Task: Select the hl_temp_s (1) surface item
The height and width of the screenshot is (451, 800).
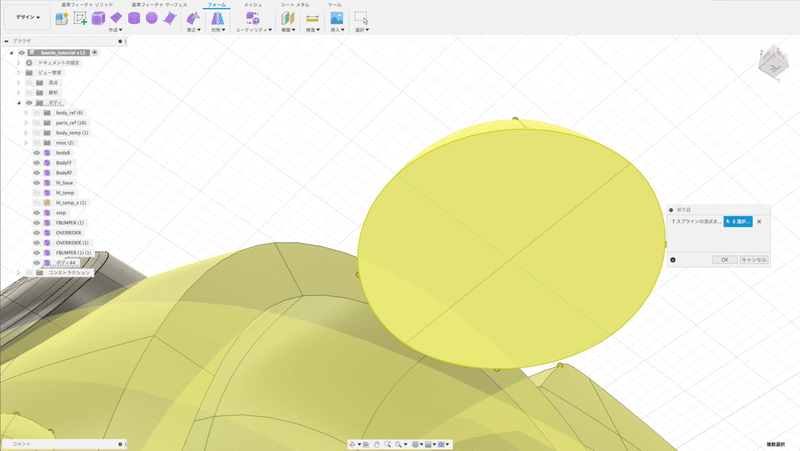Action: [x=71, y=203]
